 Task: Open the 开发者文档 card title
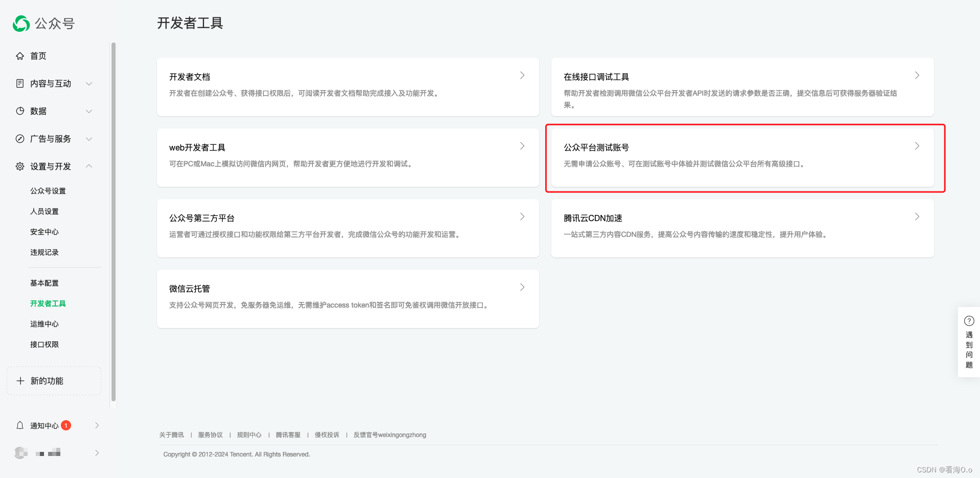[190, 77]
